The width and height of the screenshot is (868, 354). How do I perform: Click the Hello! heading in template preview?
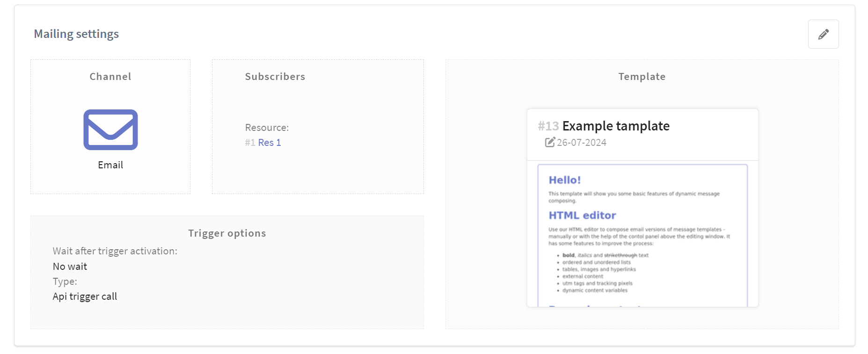(564, 180)
